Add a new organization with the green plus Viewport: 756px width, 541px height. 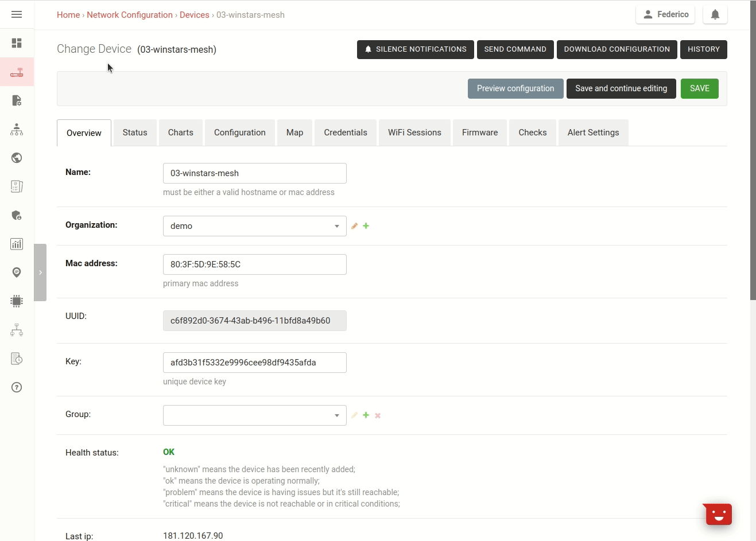(x=366, y=225)
